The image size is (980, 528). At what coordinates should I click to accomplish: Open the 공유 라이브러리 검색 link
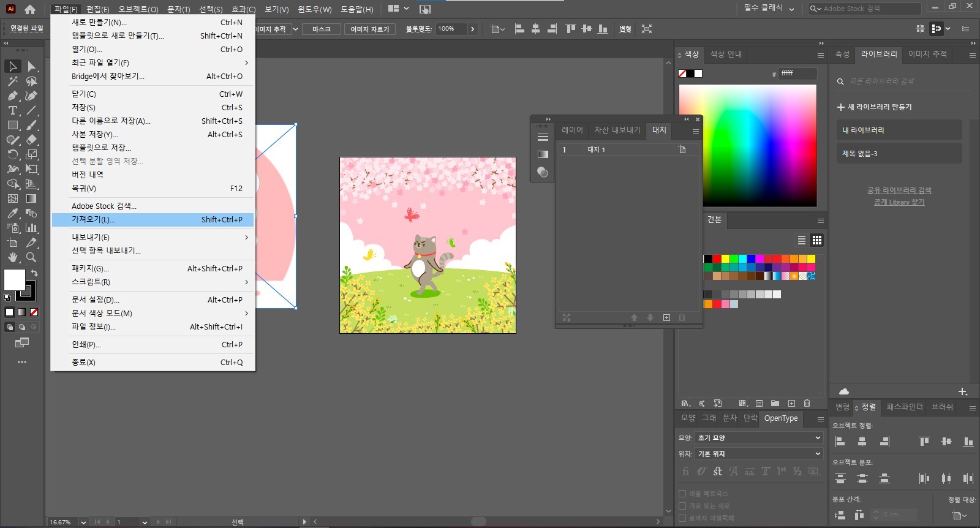coord(899,190)
